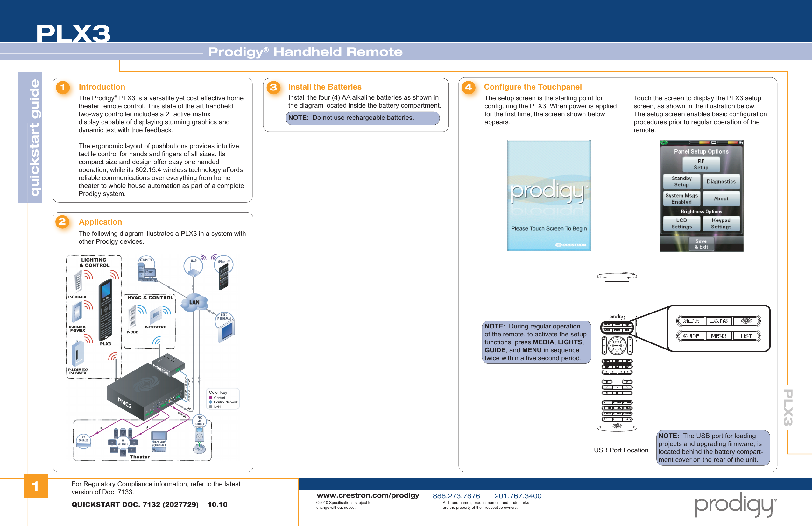Image resolution: width=812 pixels, height=526 pixels.
Task: Click the 'Install the Batteries' heading
Action: pos(325,87)
